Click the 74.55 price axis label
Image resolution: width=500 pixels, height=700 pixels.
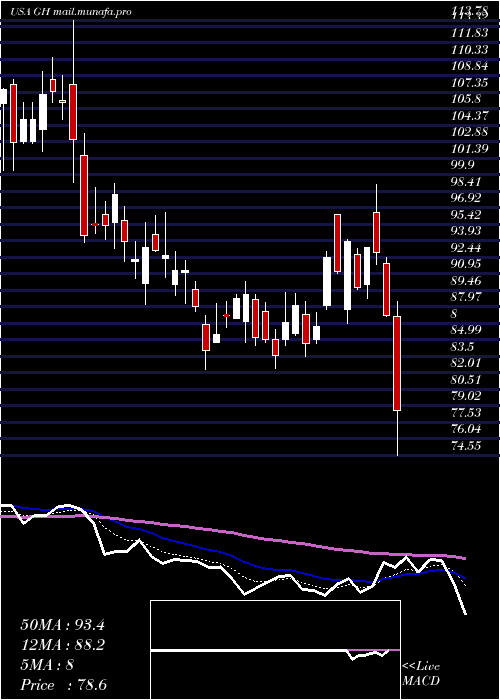466,445
